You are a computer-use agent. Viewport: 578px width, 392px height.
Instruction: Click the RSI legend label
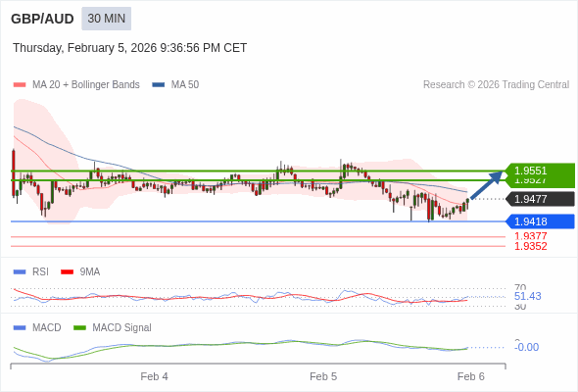[x=40, y=271]
